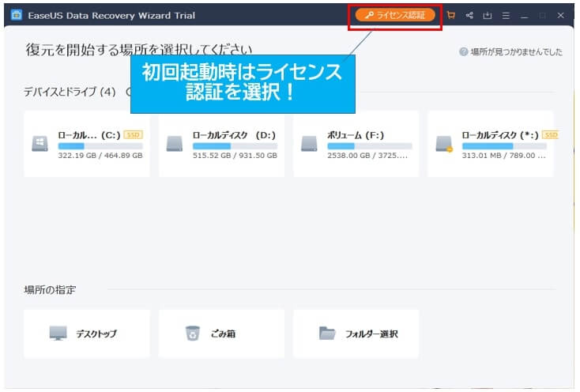Click the 復元を開始する場所 heading text
Image resolution: width=580 pixels, height=392 pixels.
tap(139, 50)
